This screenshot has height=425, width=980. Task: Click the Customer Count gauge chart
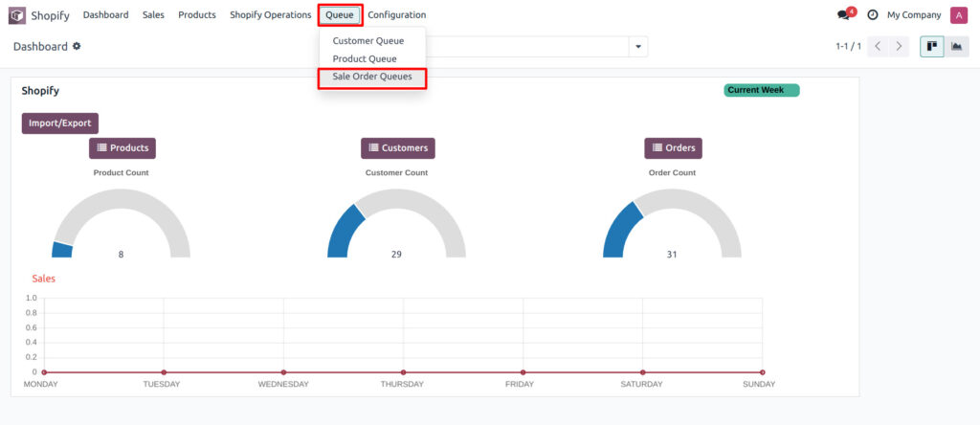396,225
